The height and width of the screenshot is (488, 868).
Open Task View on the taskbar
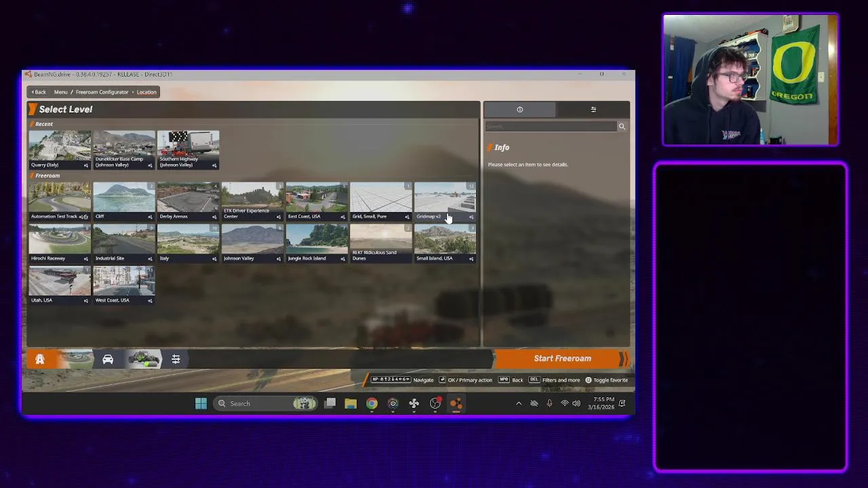tap(330, 404)
